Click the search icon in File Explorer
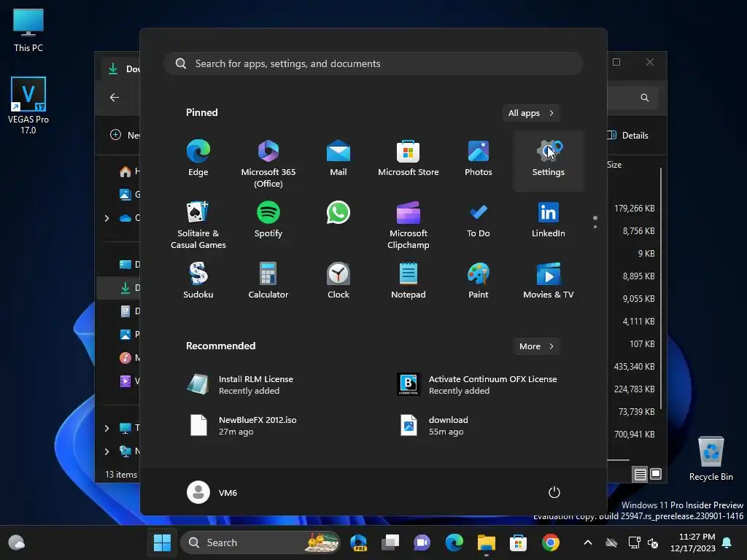 tap(645, 98)
